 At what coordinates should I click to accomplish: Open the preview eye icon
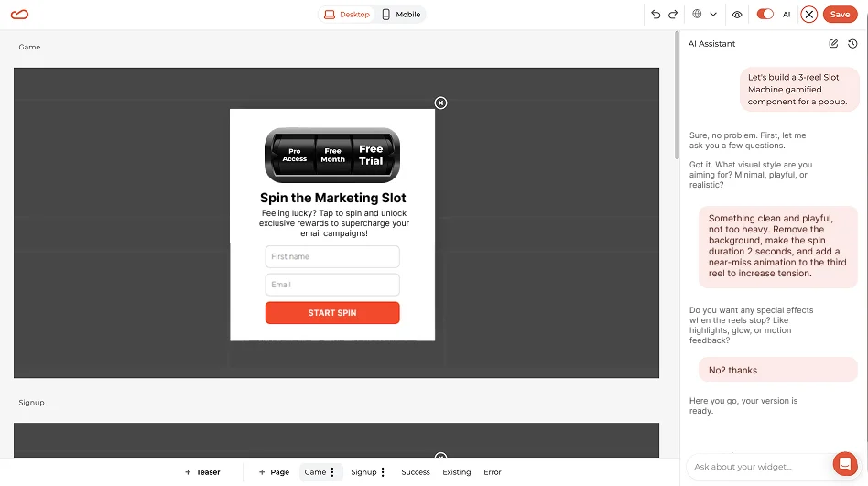point(737,15)
